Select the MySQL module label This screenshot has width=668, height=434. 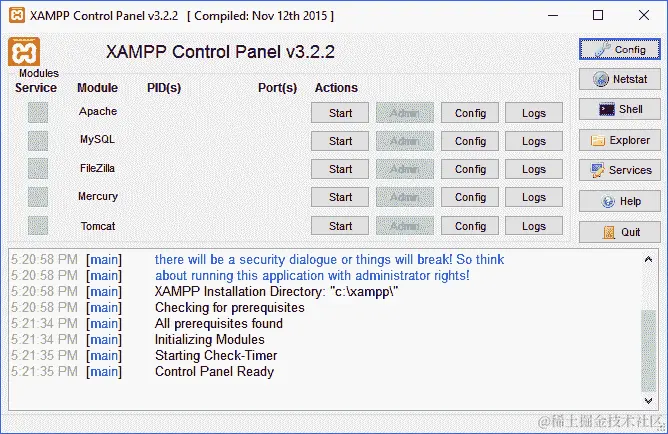tap(98, 140)
